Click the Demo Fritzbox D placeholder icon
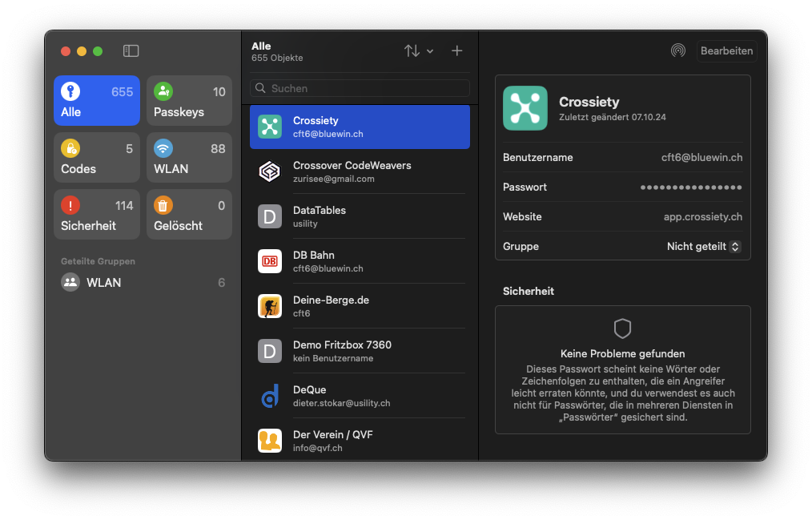 (270, 351)
